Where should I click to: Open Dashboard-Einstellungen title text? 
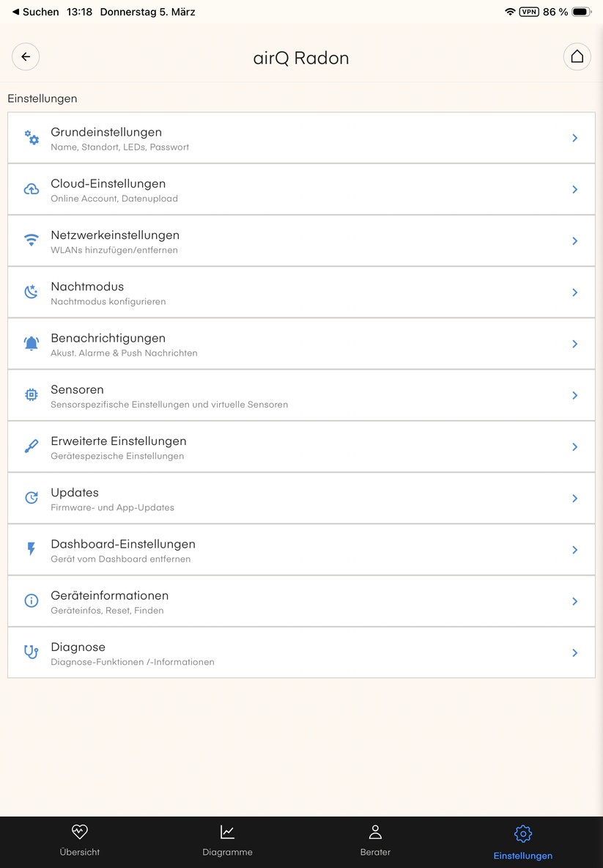coord(123,544)
